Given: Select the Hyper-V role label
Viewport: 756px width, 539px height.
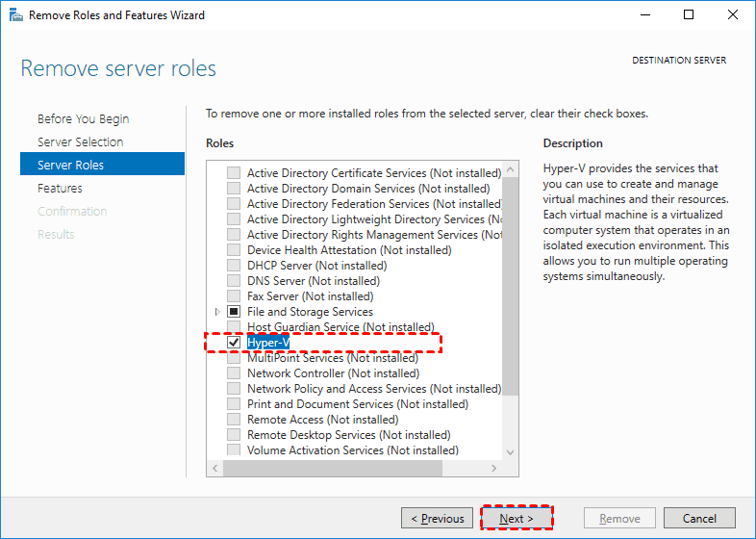Looking at the screenshot, I should (x=268, y=343).
